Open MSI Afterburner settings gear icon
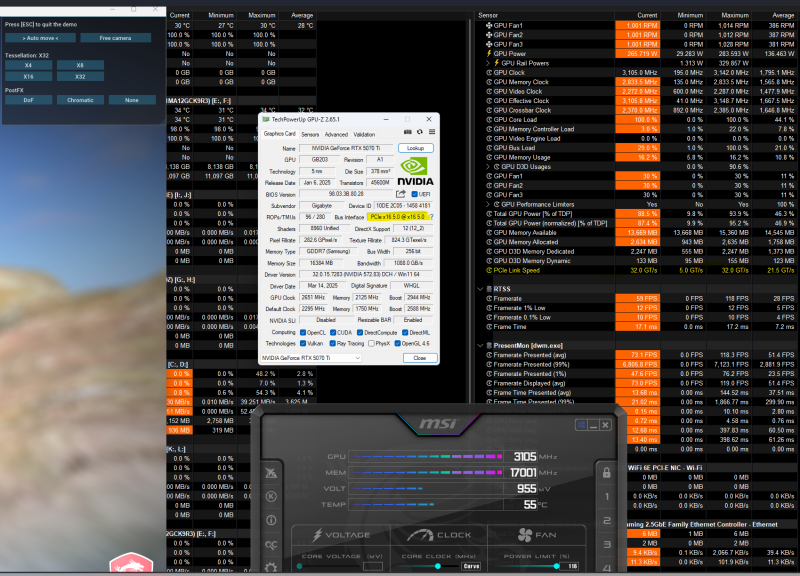800x576 pixels. coord(271,567)
